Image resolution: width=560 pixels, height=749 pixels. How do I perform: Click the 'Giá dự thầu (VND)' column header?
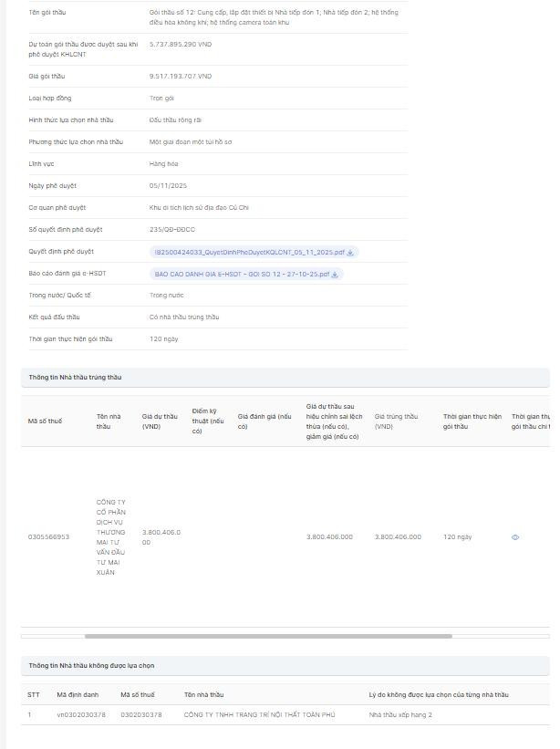(x=160, y=421)
